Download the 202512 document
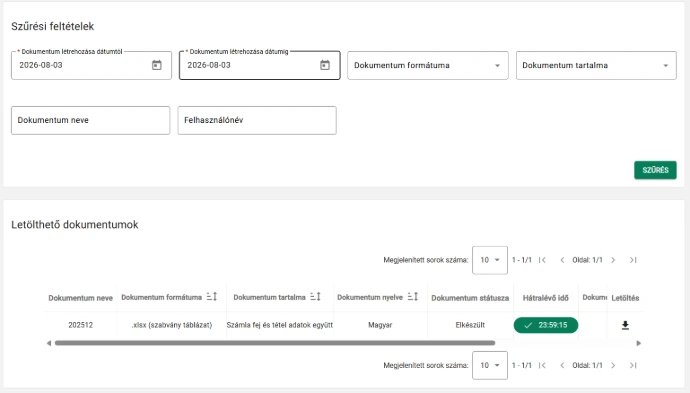690x393 pixels. coord(625,325)
